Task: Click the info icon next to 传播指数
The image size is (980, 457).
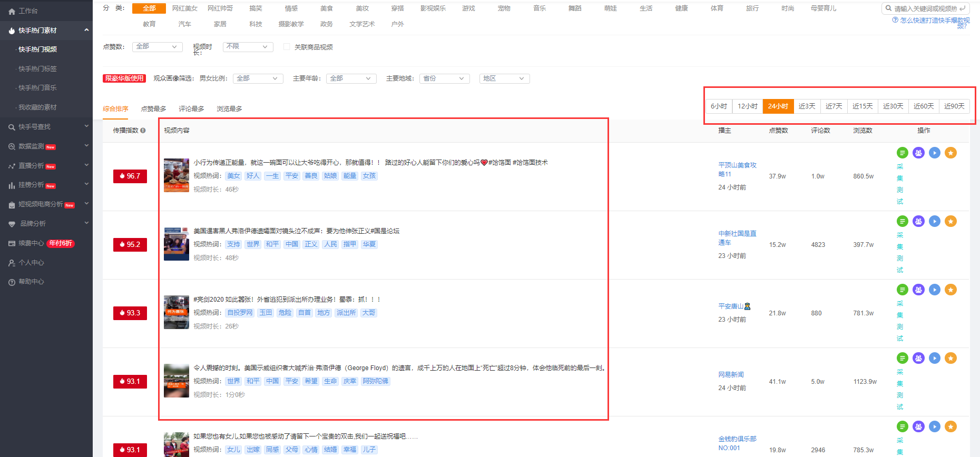Action: pyautogui.click(x=143, y=131)
